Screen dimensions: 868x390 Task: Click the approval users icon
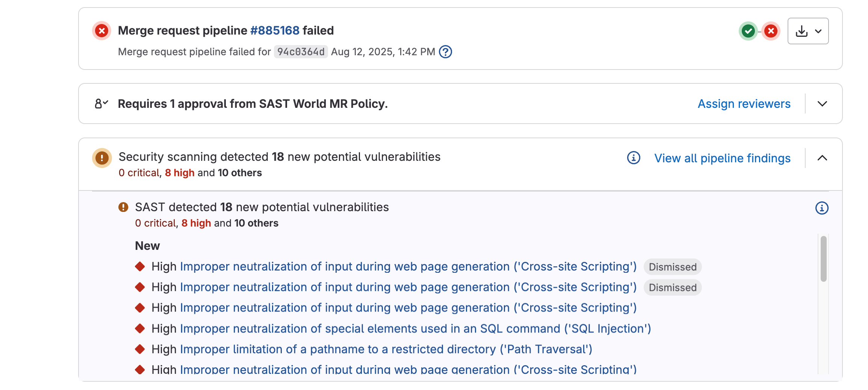pyautogui.click(x=101, y=104)
